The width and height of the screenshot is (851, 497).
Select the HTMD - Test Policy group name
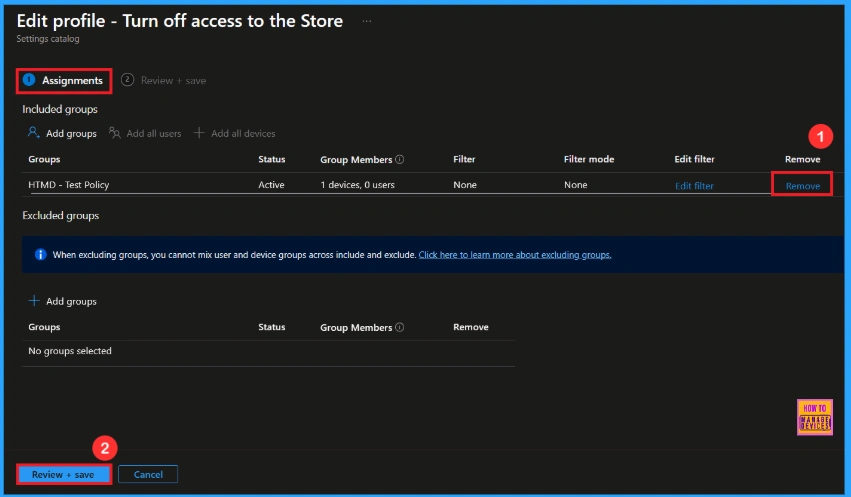[x=68, y=184]
